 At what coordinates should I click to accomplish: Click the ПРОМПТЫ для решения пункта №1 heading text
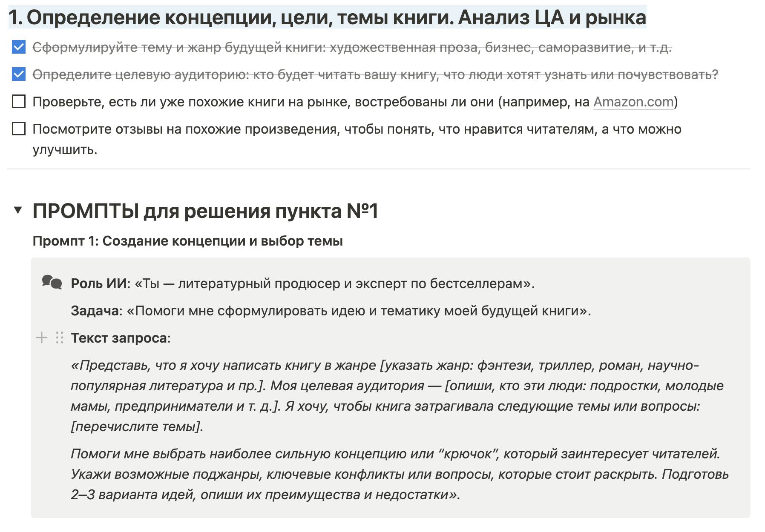205,211
